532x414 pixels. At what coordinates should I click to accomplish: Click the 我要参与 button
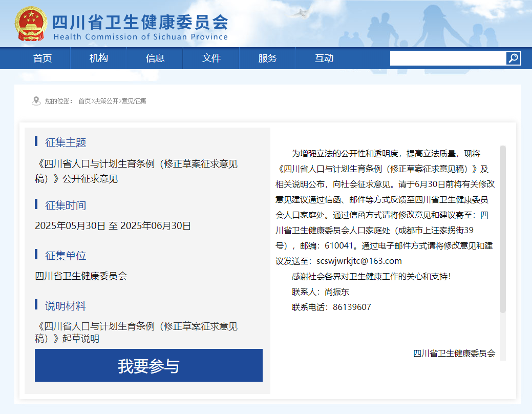pyautogui.click(x=148, y=365)
